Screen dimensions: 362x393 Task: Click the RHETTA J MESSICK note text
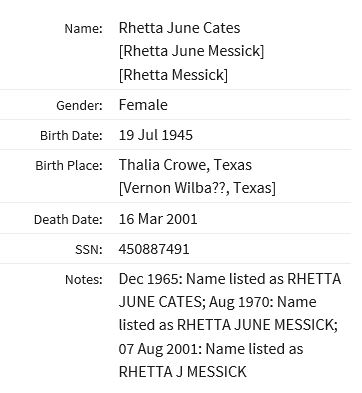pos(183,372)
